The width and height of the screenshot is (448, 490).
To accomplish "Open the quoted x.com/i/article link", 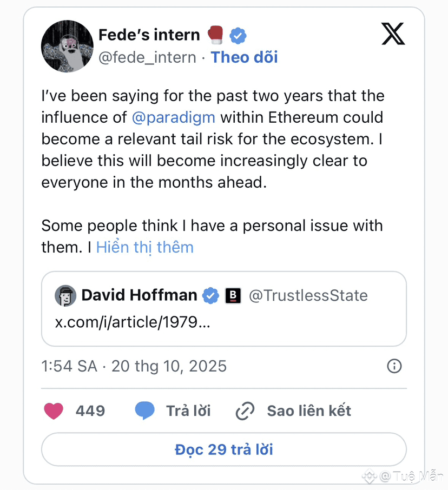I will click(133, 322).
